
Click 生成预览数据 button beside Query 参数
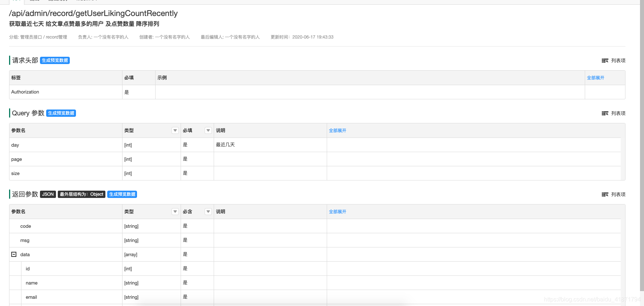[61, 113]
